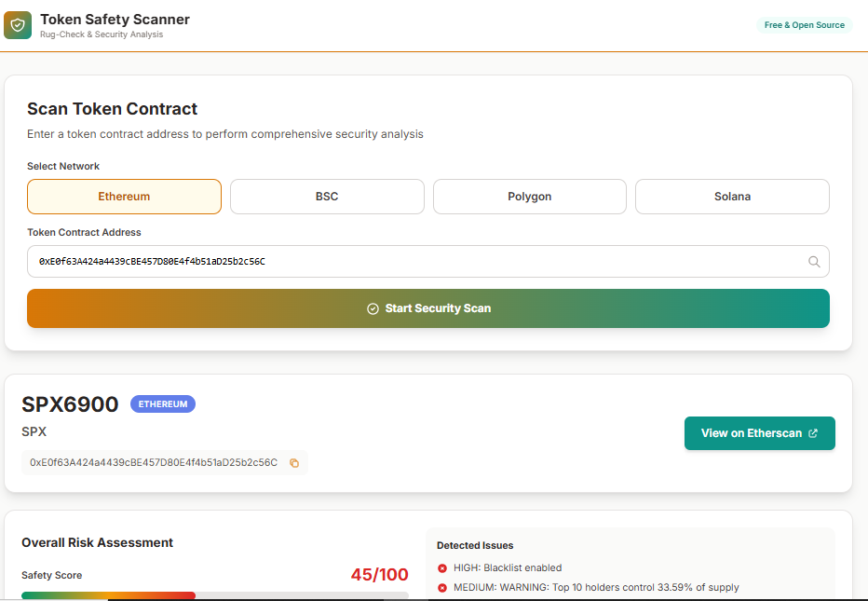Click the Free & Open Source badge

tap(804, 25)
